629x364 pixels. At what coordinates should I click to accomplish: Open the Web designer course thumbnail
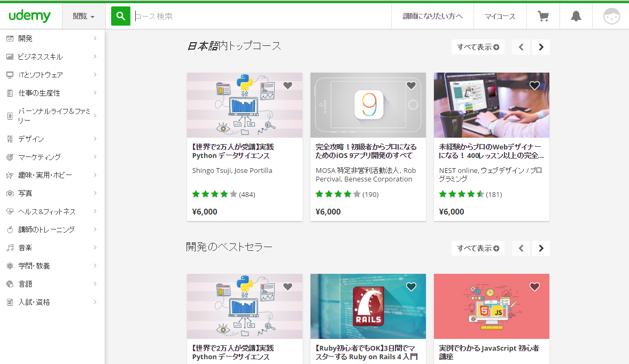(492, 105)
